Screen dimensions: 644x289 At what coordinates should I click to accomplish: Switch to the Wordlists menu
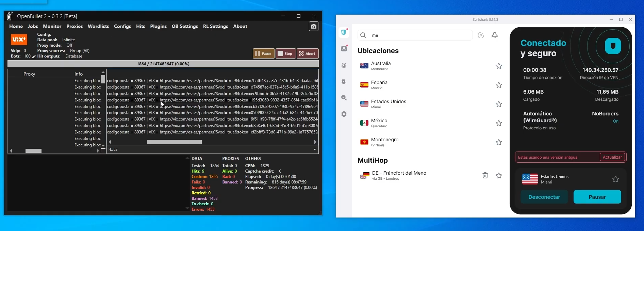click(x=98, y=26)
